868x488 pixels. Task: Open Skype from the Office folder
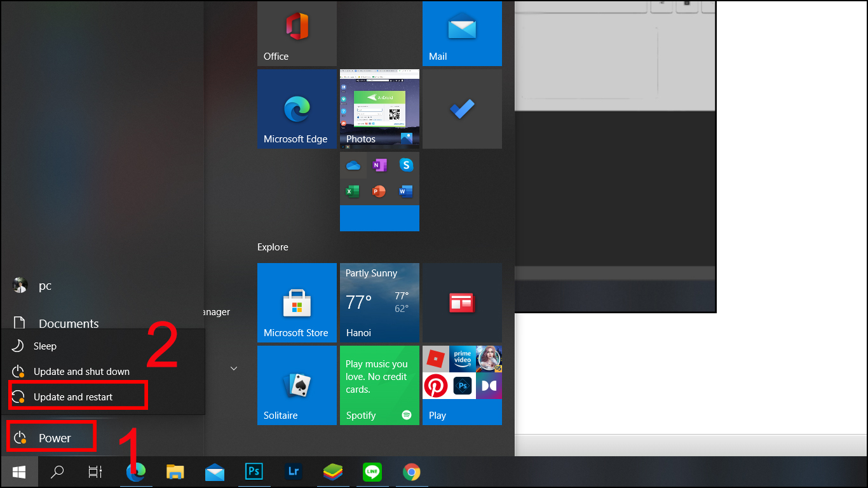(405, 165)
